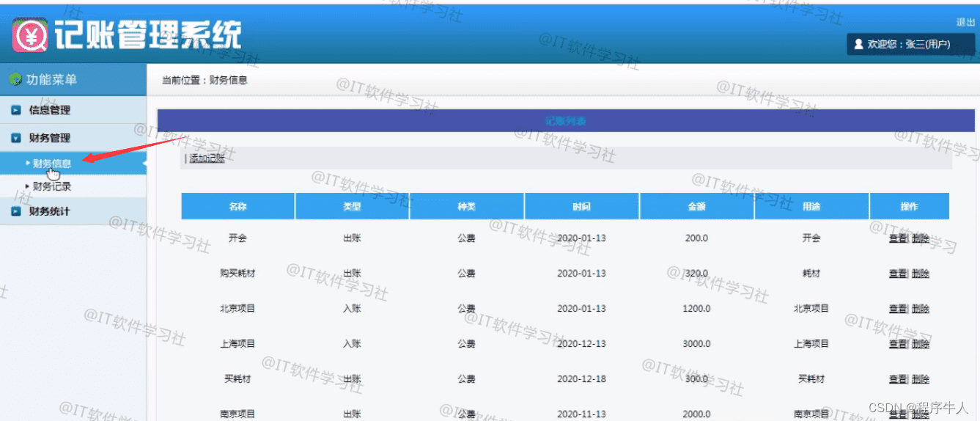View the 购买耗材 record
Image resolution: width=980 pixels, height=421 pixels.
(x=897, y=274)
